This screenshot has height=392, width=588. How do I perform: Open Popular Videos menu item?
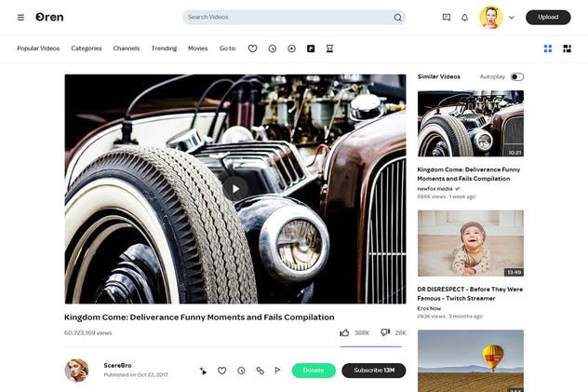[38, 48]
